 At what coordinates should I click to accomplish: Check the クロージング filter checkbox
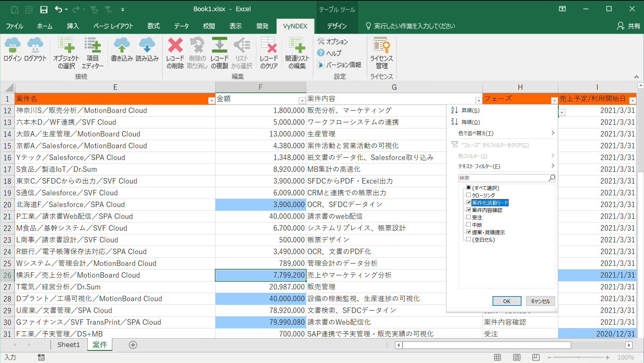468,195
